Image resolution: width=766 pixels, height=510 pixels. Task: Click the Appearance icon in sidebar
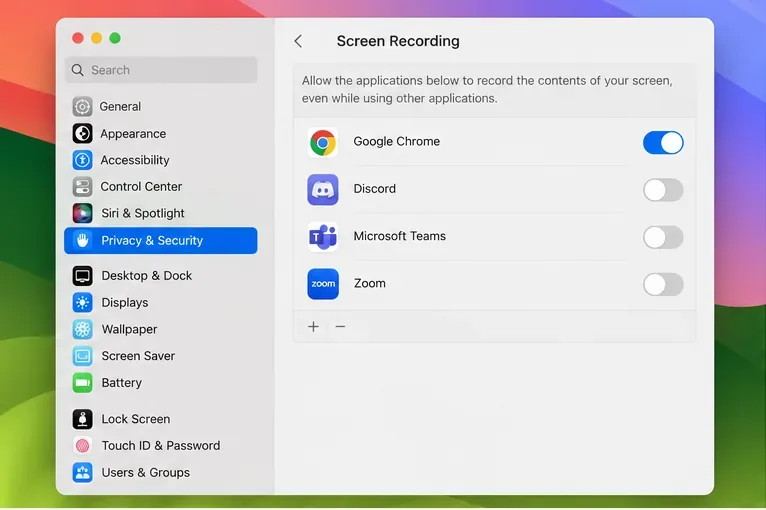[82, 133]
